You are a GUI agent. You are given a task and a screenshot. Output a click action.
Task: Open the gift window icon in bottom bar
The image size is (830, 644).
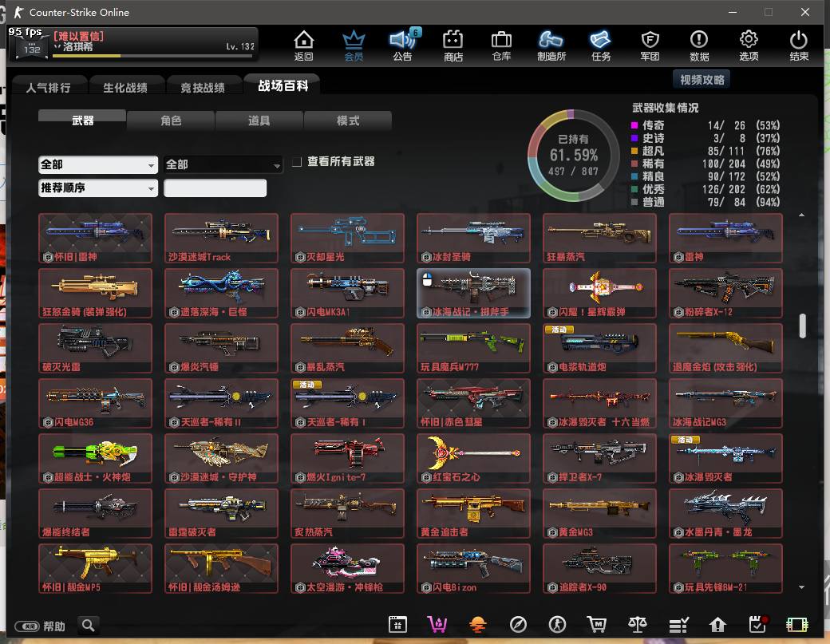[397, 625]
